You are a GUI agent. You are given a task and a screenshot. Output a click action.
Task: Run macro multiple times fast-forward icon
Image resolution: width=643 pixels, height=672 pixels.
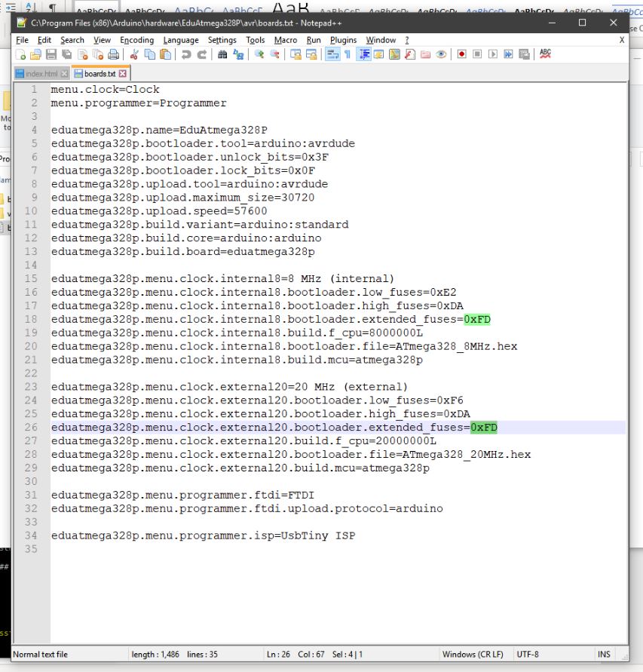click(509, 54)
